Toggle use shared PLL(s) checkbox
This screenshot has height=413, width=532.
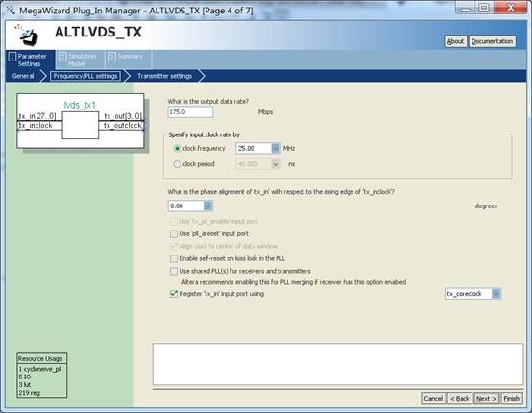pos(174,271)
